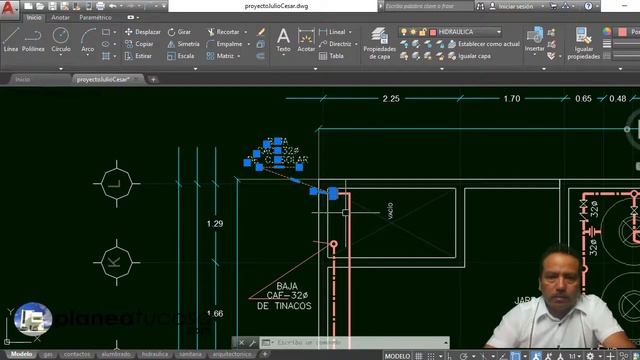Click the Desplazar (move) command

coord(142,32)
